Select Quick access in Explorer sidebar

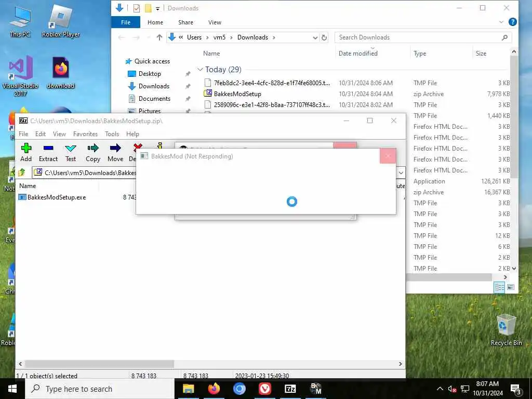point(152,61)
